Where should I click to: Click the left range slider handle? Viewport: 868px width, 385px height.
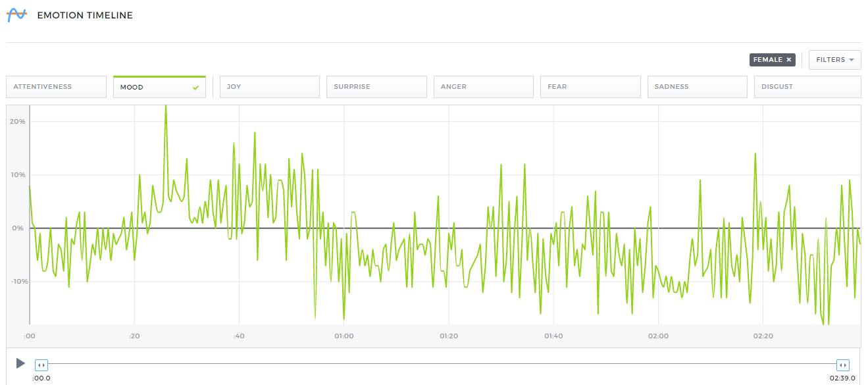tap(41, 365)
